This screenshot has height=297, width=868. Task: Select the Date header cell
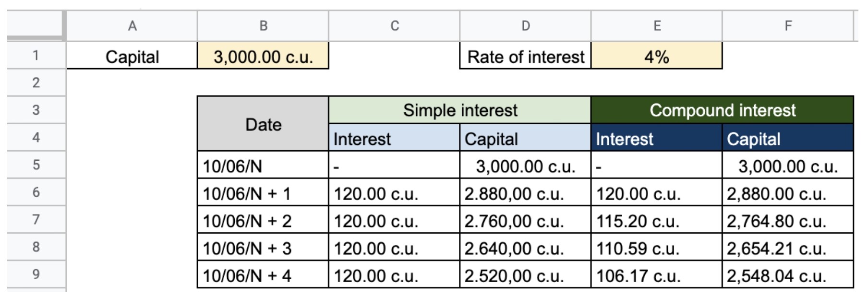pos(263,124)
